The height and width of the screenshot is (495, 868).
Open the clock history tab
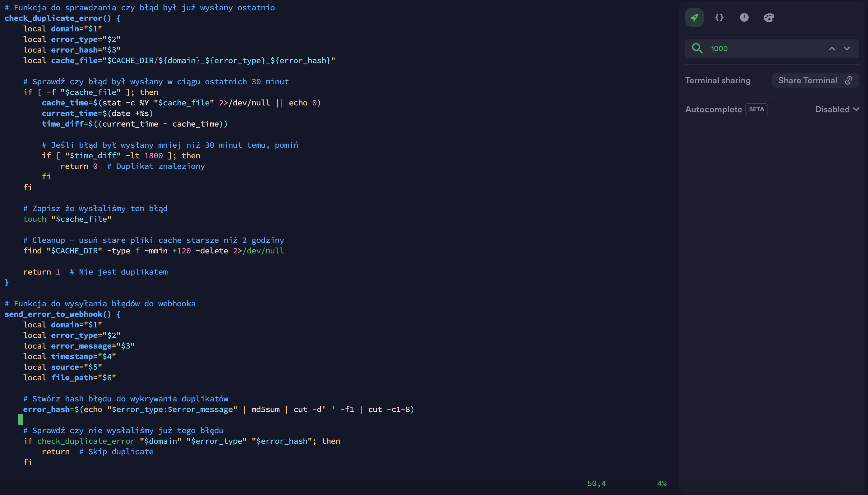(x=744, y=17)
